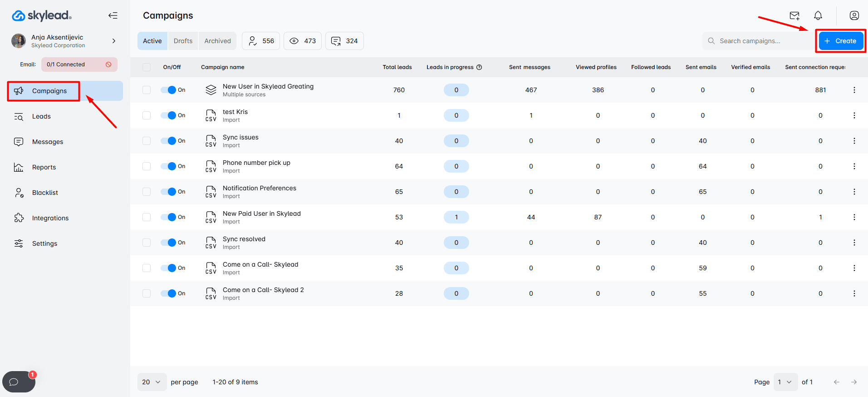Viewport: 868px width, 397px height.
Task: Switch to the Active tab
Action: click(x=152, y=41)
